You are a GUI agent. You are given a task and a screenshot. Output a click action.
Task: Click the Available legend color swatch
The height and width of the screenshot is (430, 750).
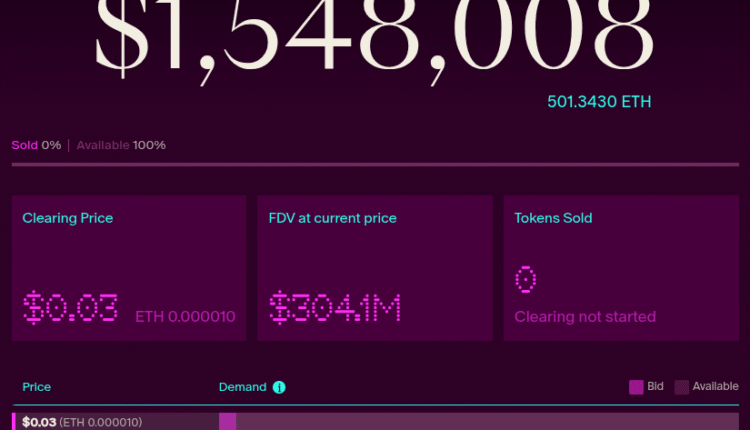pyautogui.click(x=682, y=387)
